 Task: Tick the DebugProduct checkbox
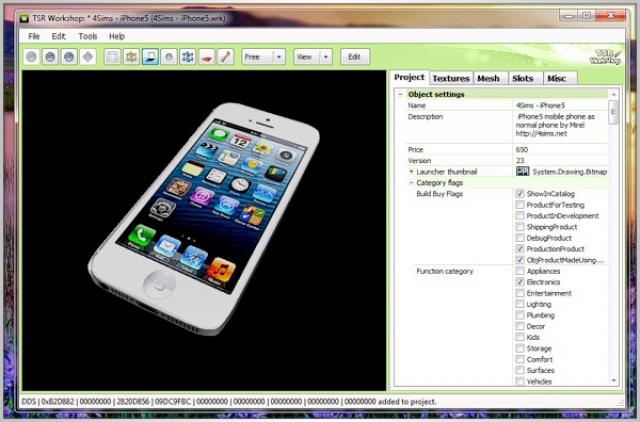click(520, 238)
